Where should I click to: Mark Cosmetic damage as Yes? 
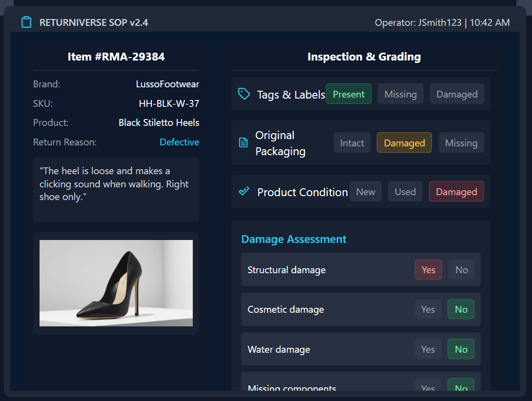tap(428, 309)
